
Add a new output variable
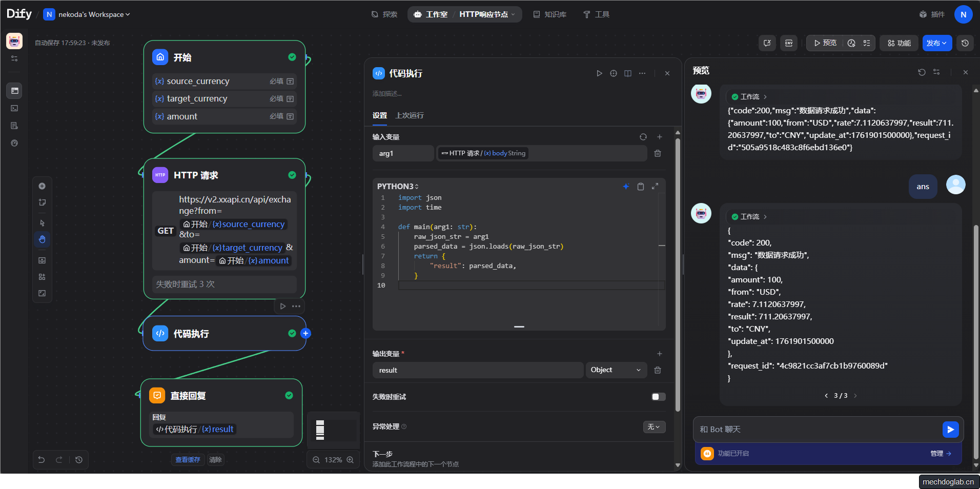pos(660,354)
